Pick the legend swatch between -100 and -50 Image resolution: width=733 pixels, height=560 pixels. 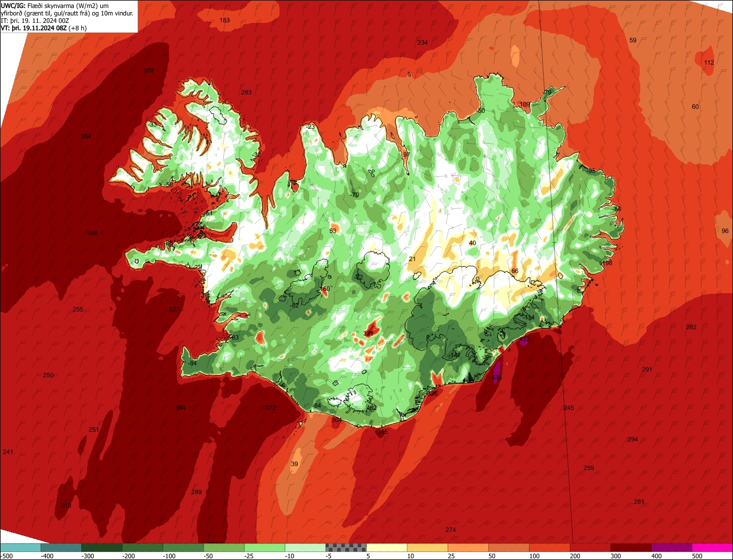pyautogui.click(x=183, y=547)
